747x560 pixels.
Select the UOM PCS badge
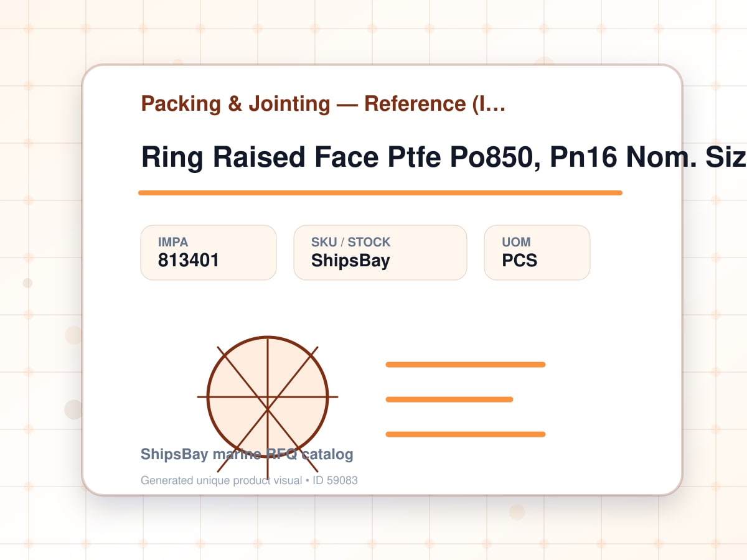(x=537, y=253)
